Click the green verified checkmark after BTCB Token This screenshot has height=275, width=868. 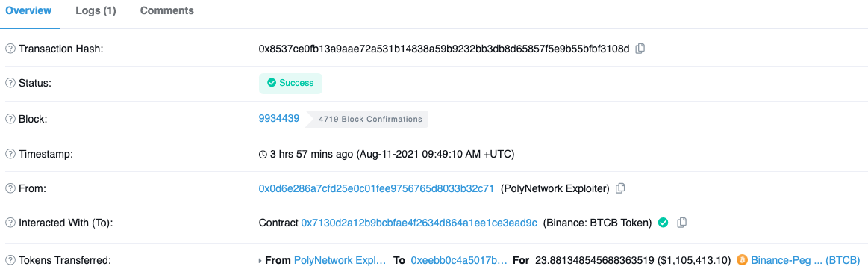[663, 223]
